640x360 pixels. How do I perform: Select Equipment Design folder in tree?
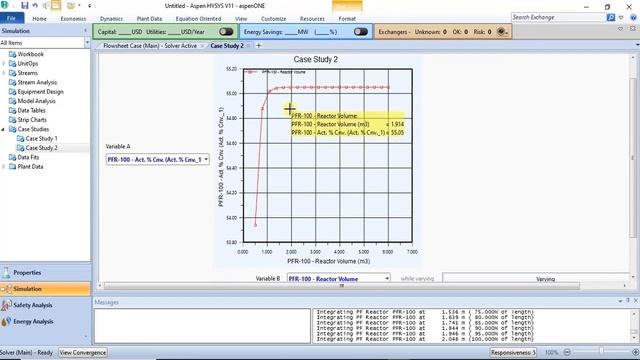pos(40,91)
